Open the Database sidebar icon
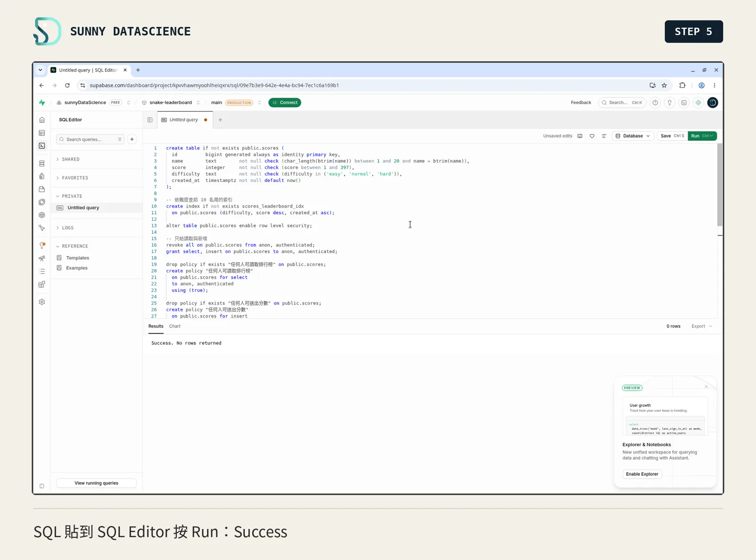This screenshot has width=756, height=560. coord(42,164)
